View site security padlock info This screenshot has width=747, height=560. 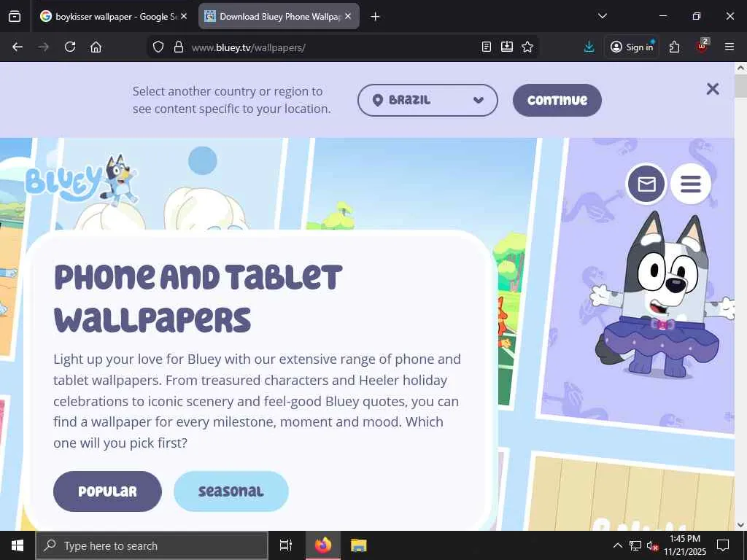pyautogui.click(x=179, y=47)
